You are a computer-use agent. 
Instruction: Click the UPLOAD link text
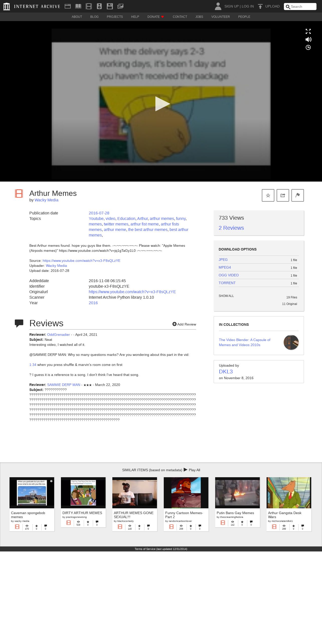tap(272, 6)
